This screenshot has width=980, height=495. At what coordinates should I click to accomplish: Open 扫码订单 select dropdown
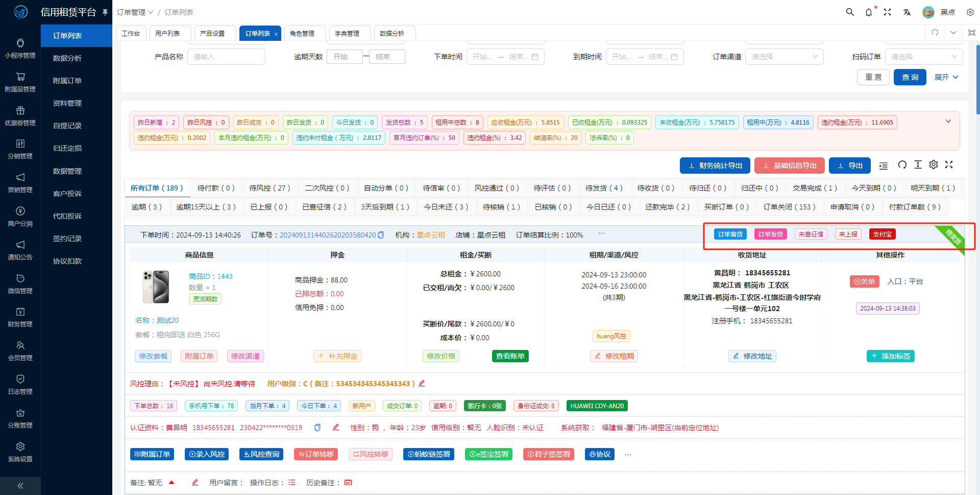point(924,57)
